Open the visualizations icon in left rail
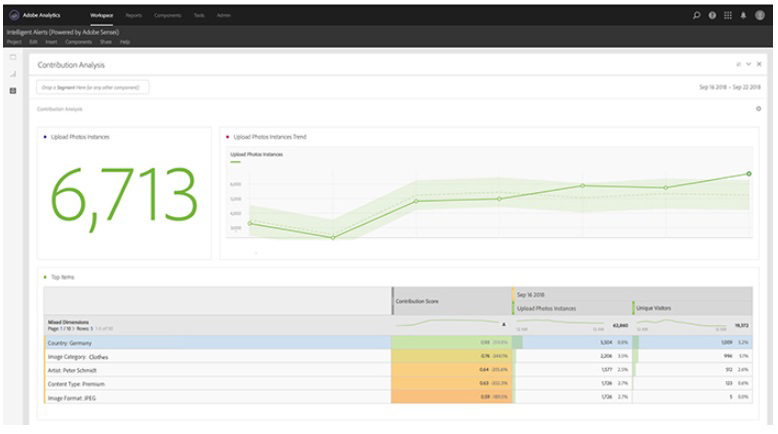Screen dimensions: 778x434 [13, 74]
